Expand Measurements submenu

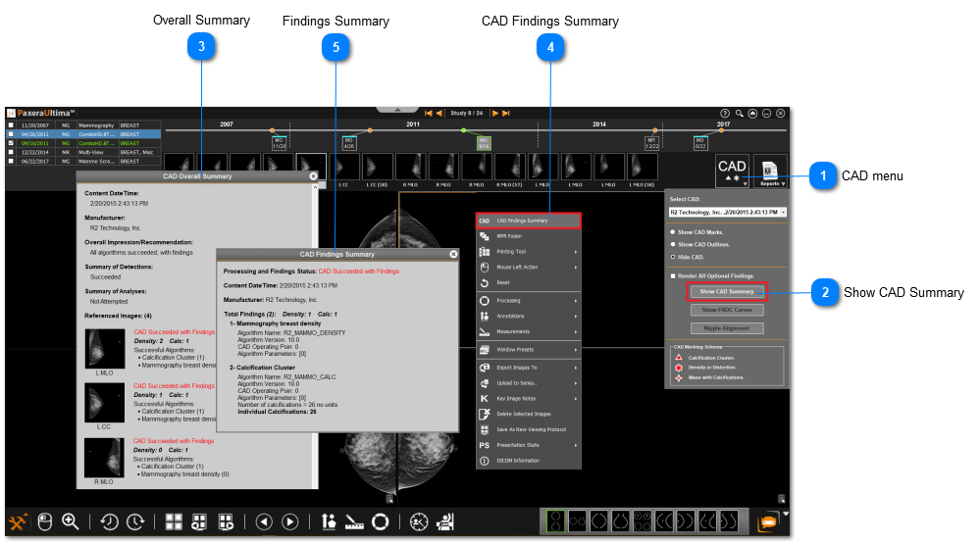pos(529,331)
